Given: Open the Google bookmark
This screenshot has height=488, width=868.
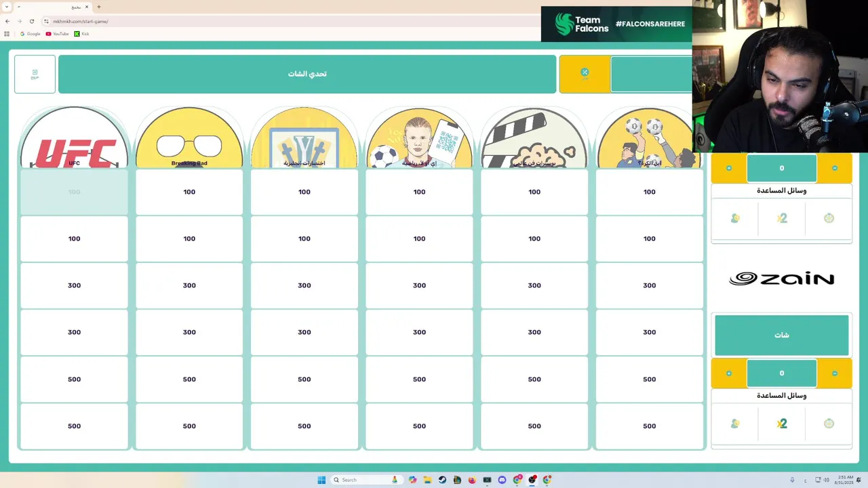Looking at the screenshot, I should point(31,34).
